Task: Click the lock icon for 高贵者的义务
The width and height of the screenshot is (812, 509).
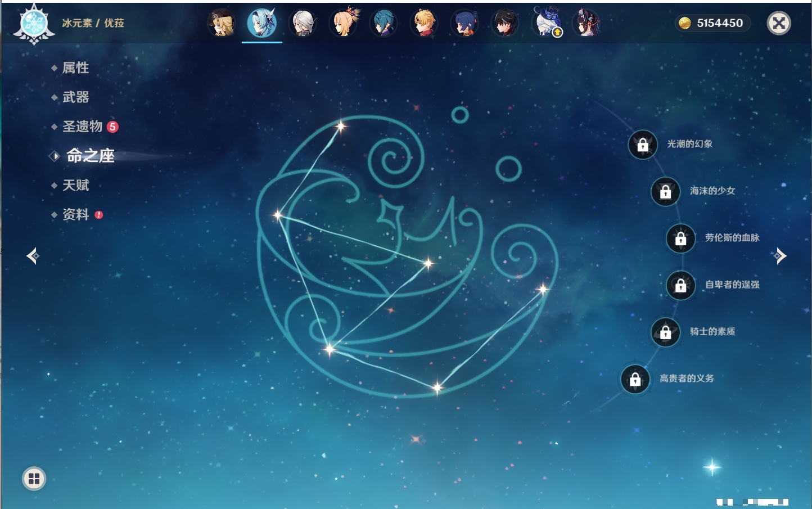Action: coord(635,379)
